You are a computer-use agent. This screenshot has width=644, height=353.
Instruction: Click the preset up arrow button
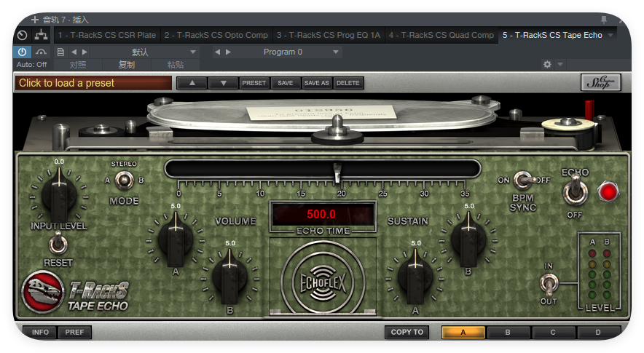point(192,83)
